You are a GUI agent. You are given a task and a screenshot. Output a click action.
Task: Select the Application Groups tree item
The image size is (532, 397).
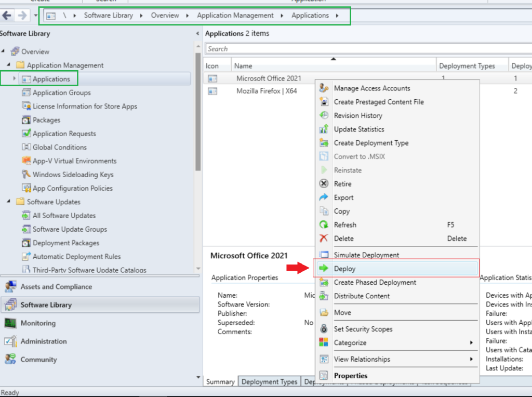click(61, 92)
